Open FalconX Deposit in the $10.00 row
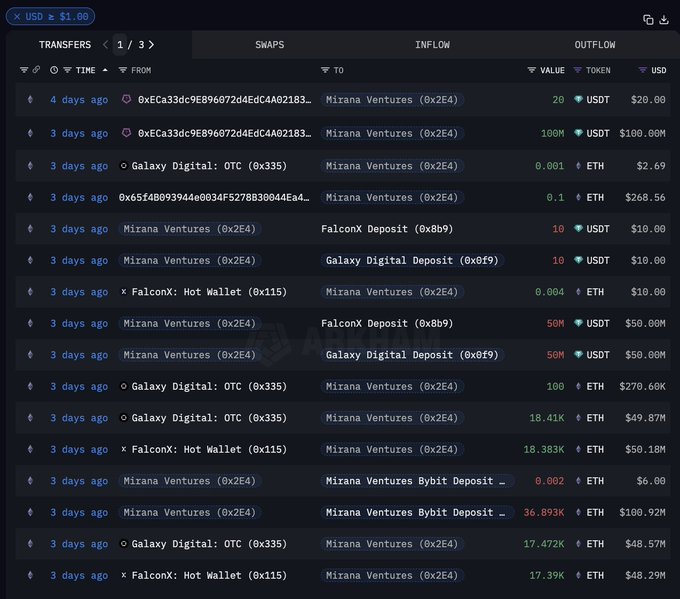Viewport: 680px width, 599px height. pyautogui.click(x=387, y=229)
